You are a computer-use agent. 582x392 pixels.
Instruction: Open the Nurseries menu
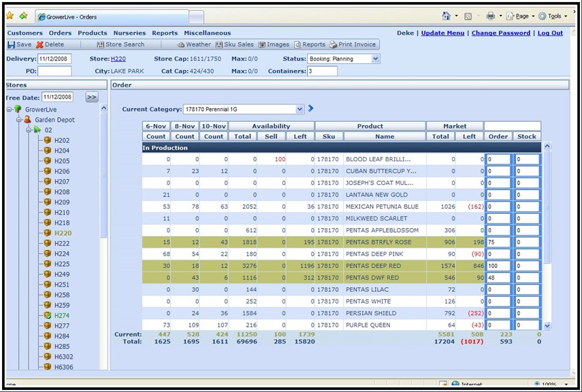click(129, 33)
